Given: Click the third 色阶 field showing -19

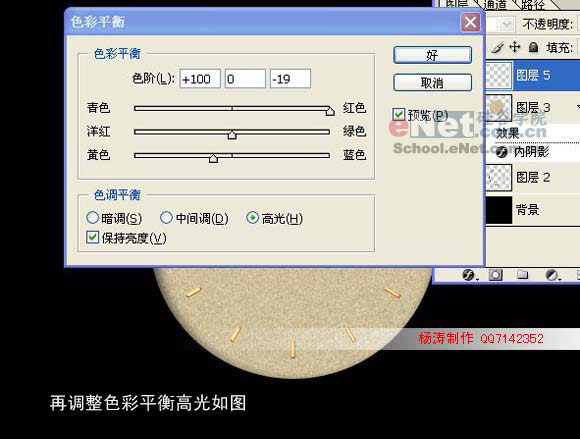Looking at the screenshot, I should [x=290, y=79].
